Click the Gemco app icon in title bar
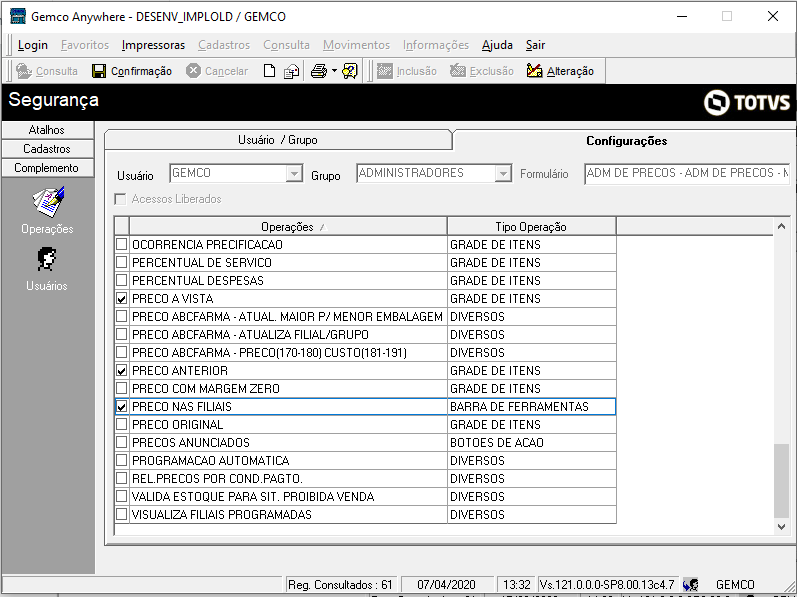The height and width of the screenshot is (597, 797). click(18, 16)
